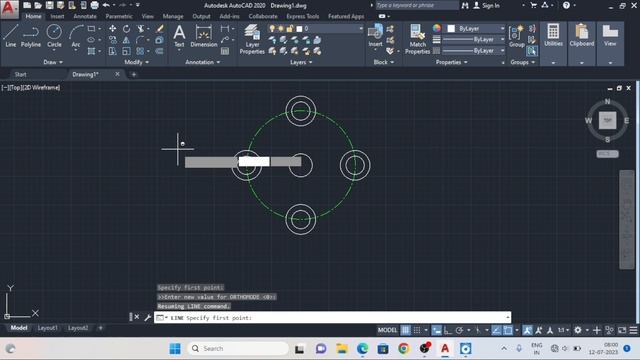Toggle MODEL space button
640x360 pixels.
point(387,330)
